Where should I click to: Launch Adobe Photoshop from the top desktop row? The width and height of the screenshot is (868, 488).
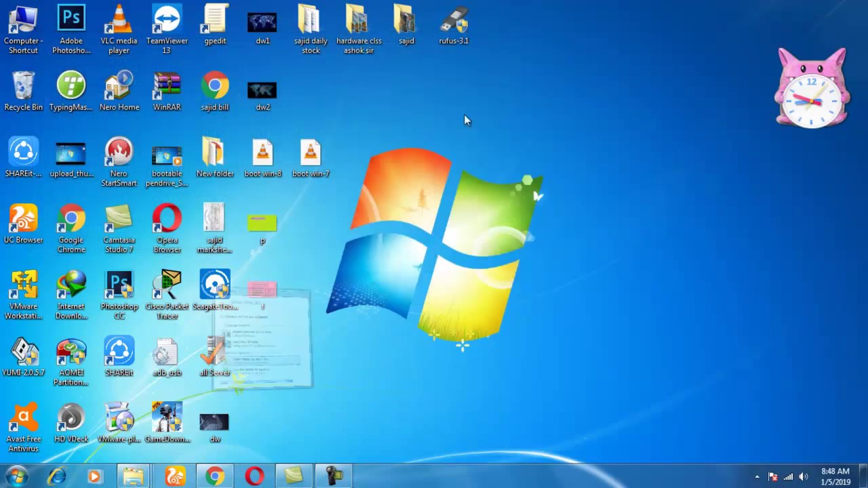click(x=71, y=29)
